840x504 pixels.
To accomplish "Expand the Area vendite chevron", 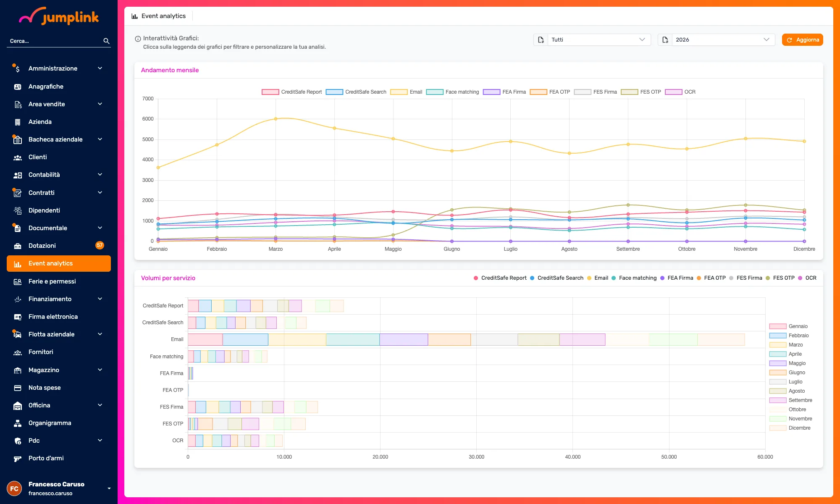I will pyautogui.click(x=100, y=104).
